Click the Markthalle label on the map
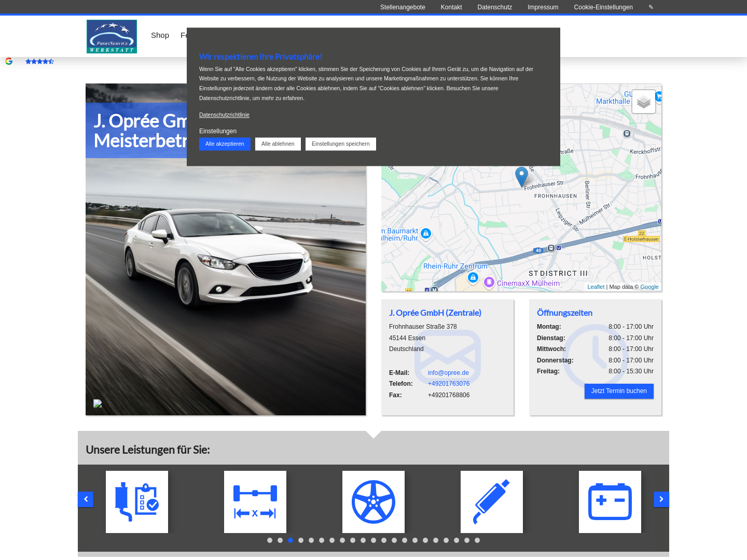The height and width of the screenshot is (560, 747). [613, 101]
